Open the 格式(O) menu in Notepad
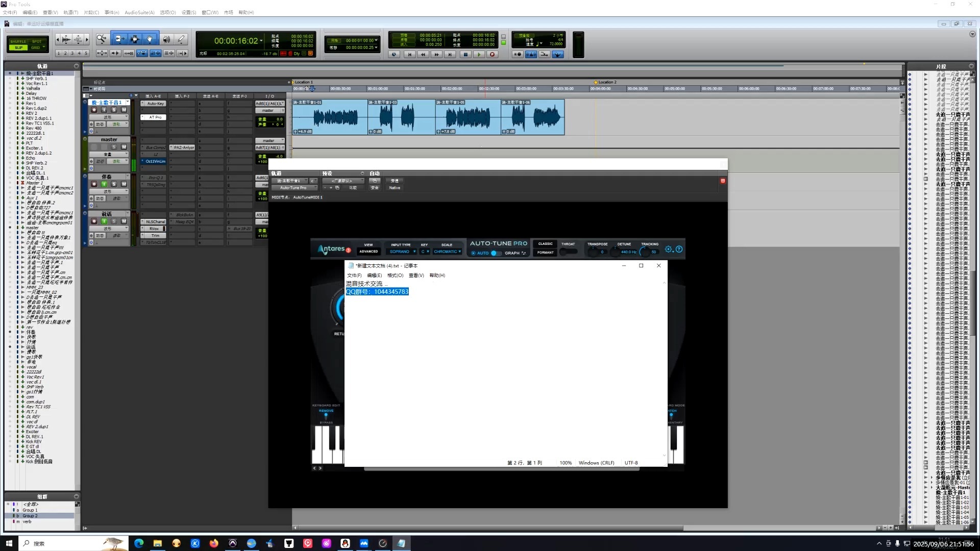 click(395, 275)
